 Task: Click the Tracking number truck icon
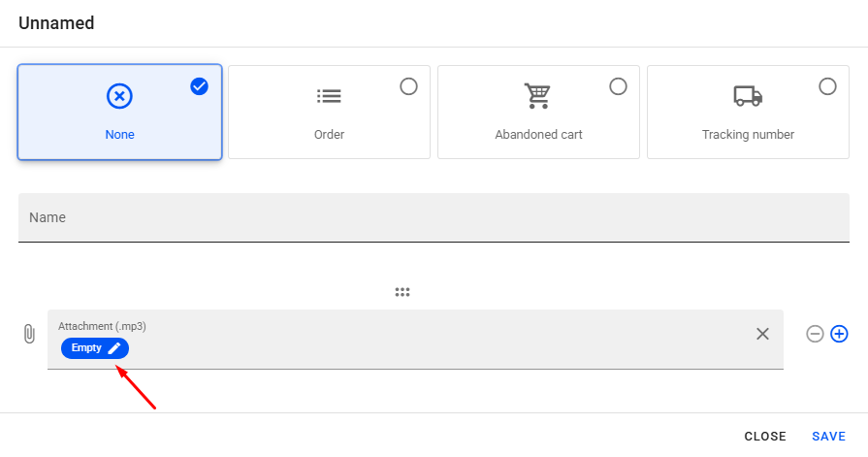point(748,96)
